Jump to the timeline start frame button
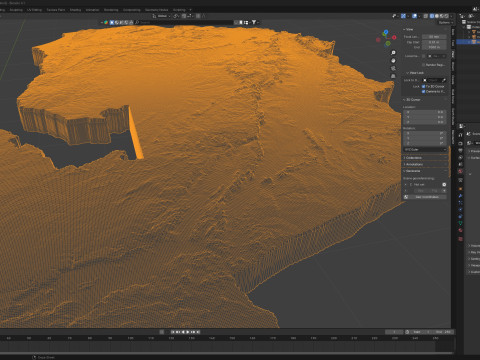Image resolution: width=480 pixels, height=360 pixels. 173,332
